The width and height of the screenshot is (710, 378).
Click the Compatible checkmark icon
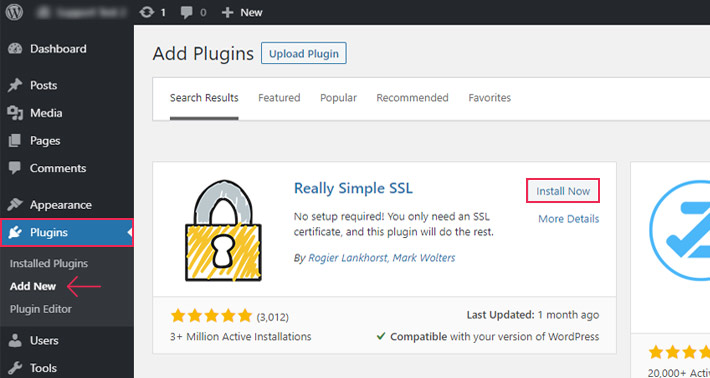click(x=381, y=336)
